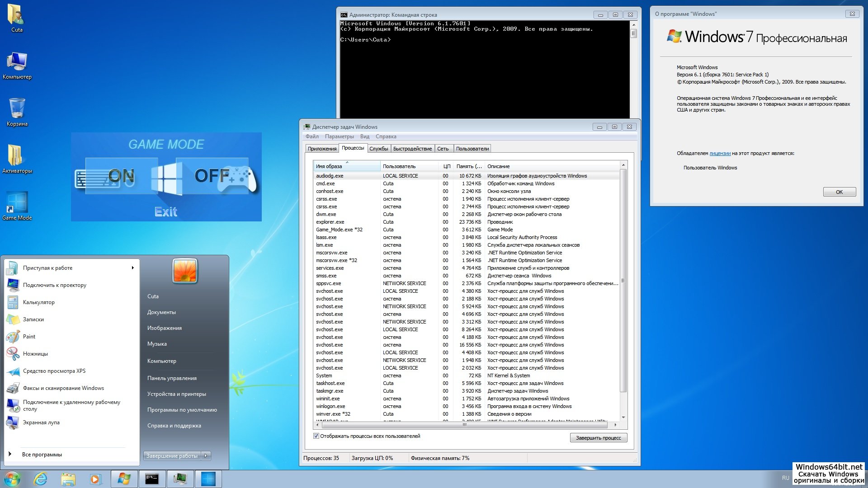Viewport: 868px width, 488px height.
Task: Launch Paint from the Start menu
Action: [13, 337]
